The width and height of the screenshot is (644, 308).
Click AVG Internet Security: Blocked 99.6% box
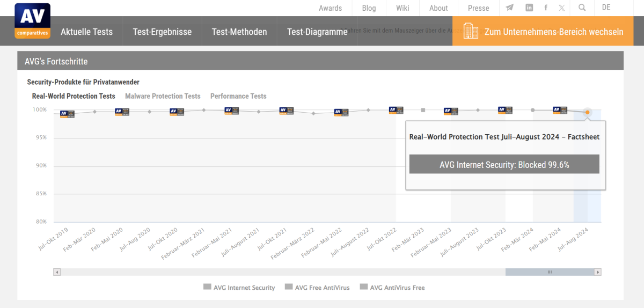click(x=504, y=165)
